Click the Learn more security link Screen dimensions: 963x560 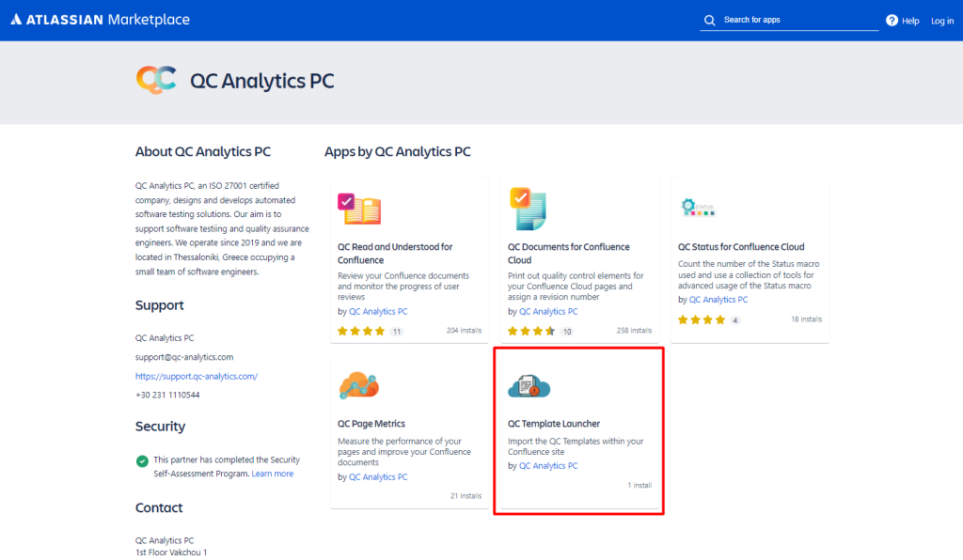pyautogui.click(x=272, y=474)
